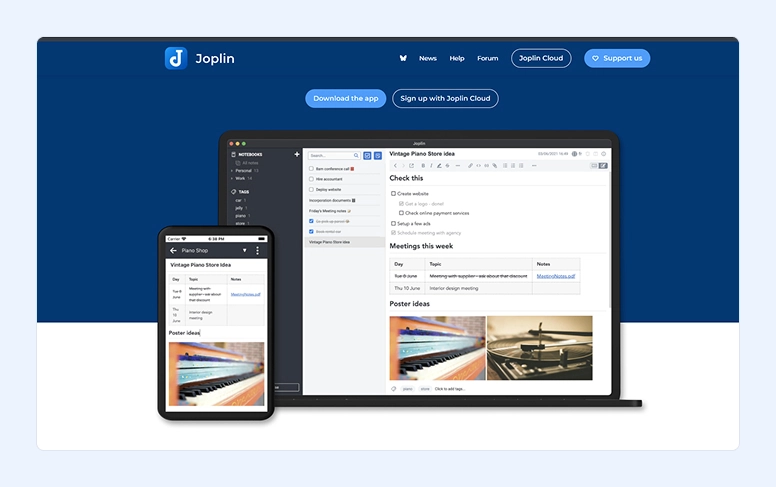Apply bold formatting in the editor toolbar
This screenshot has height=487, width=776.
click(423, 166)
